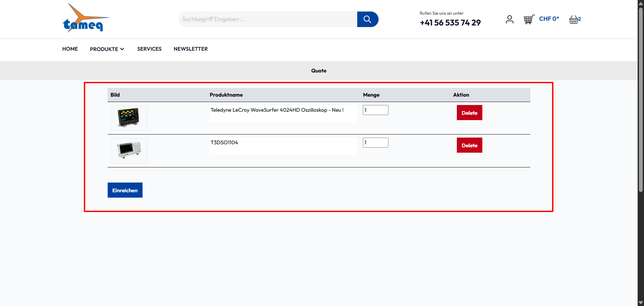Screen dimensions: 644x306
Task: Click the T3DSO1104 product thumbnail
Action: [129, 150]
